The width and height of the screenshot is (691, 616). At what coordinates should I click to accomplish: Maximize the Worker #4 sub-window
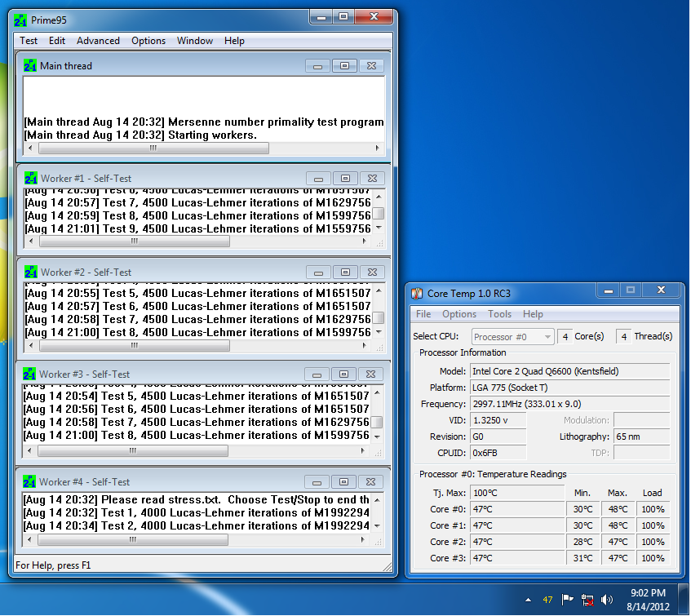343,482
